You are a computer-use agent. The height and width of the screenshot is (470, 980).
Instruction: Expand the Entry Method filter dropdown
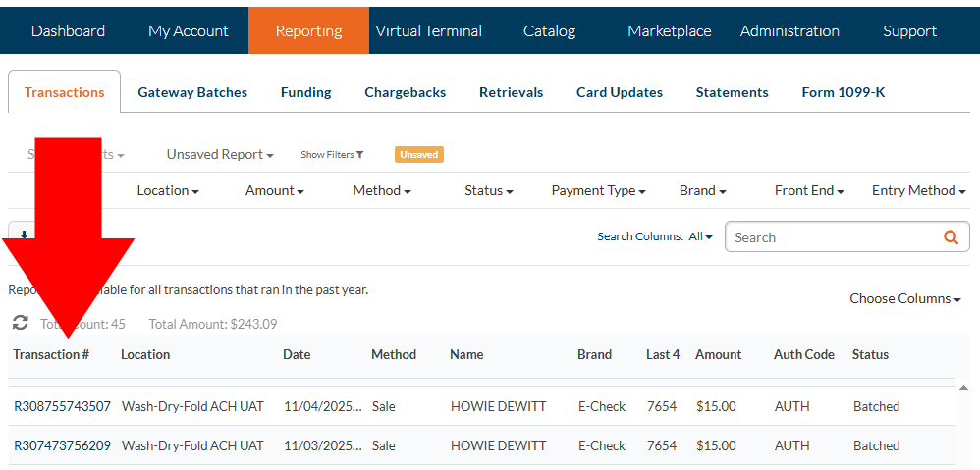[x=919, y=191]
